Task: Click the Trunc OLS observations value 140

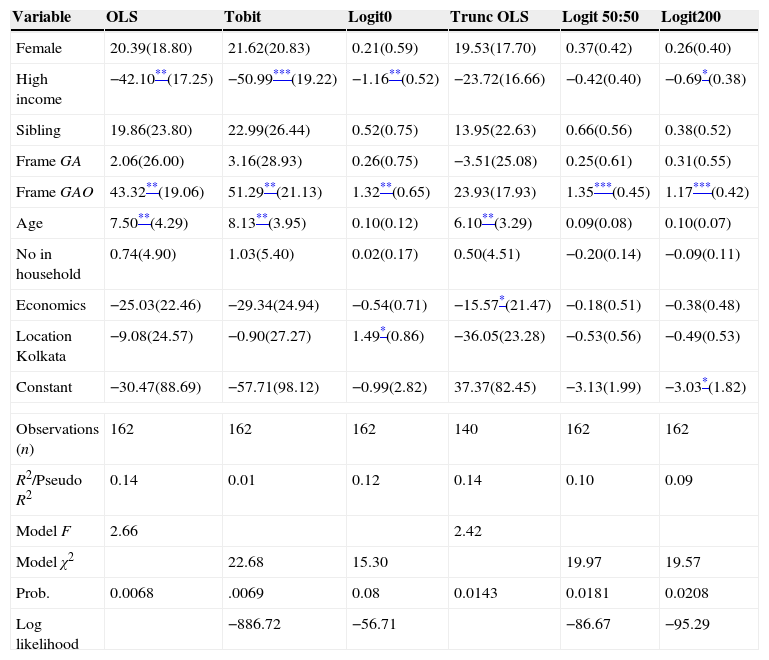Action: pos(468,429)
